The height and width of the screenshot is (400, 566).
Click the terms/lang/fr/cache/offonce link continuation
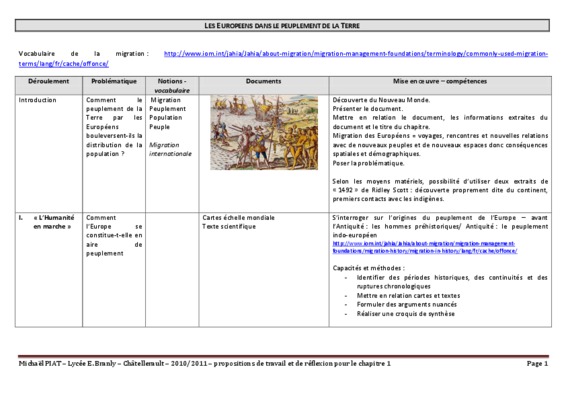(64, 64)
